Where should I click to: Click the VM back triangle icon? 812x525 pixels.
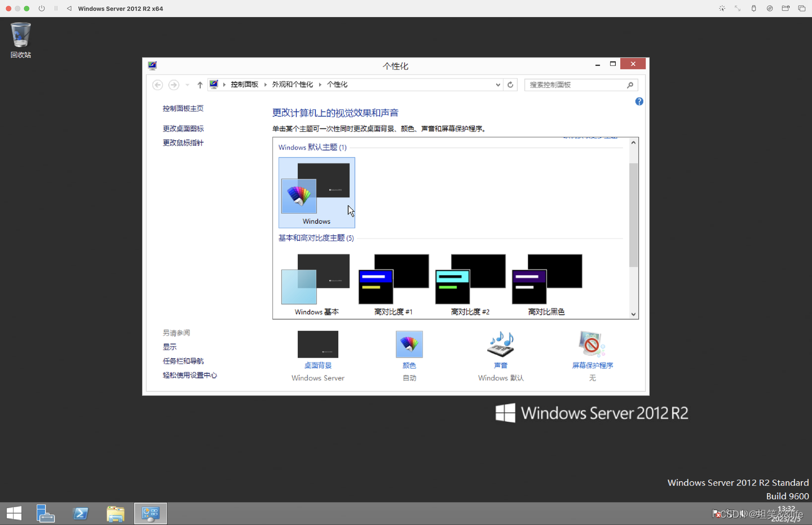[69, 8]
